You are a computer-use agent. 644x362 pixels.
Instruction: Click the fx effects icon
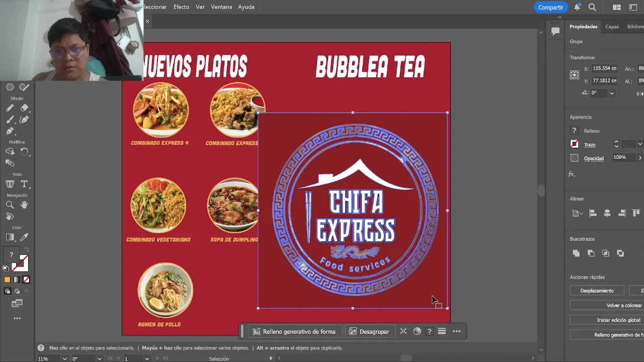pos(572,174)
